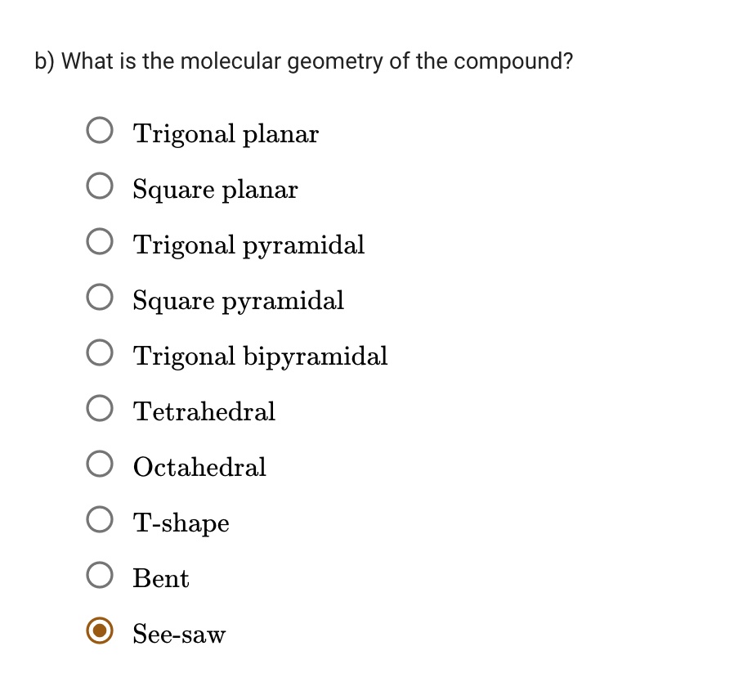This screenshot has width=752, height=700.
Task: Click the Square planar answer text
Action: pyautogui.click(x=215, y=189)
